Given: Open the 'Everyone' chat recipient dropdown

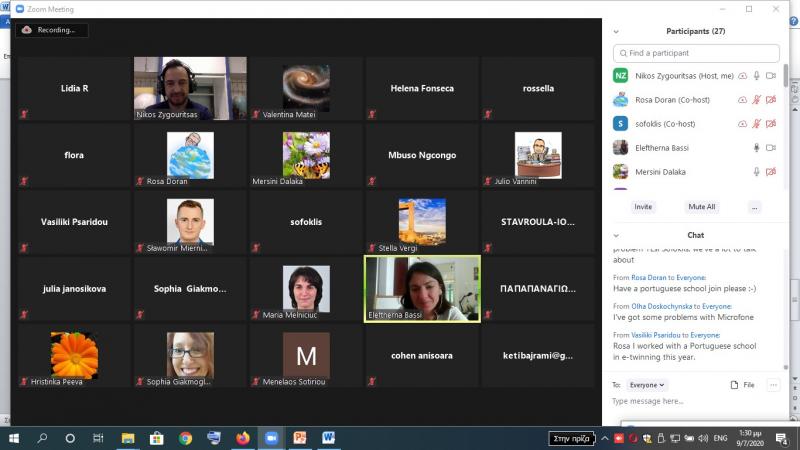Looking at the screenshot, I should click(x=647, y=384).
